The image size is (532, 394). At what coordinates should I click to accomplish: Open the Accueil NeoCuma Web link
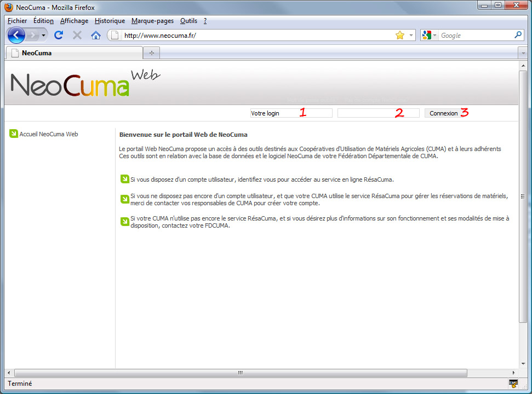click(49, 134)
